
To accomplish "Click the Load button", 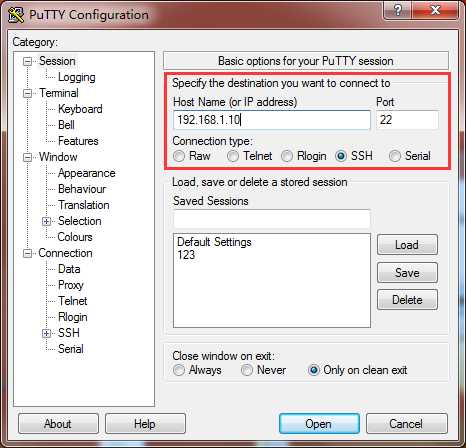I will (407, 245).
